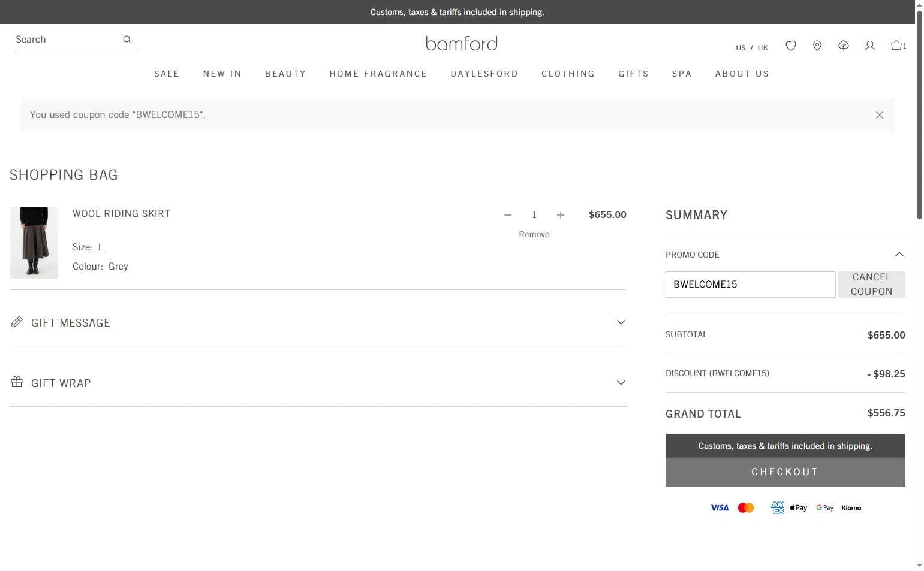Open the New In menu
Screen dimensions: 924x571
click(222, 74)
